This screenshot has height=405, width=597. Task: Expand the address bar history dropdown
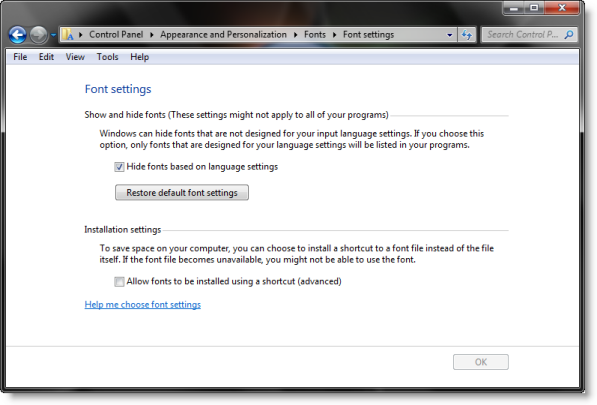[450, 35]
